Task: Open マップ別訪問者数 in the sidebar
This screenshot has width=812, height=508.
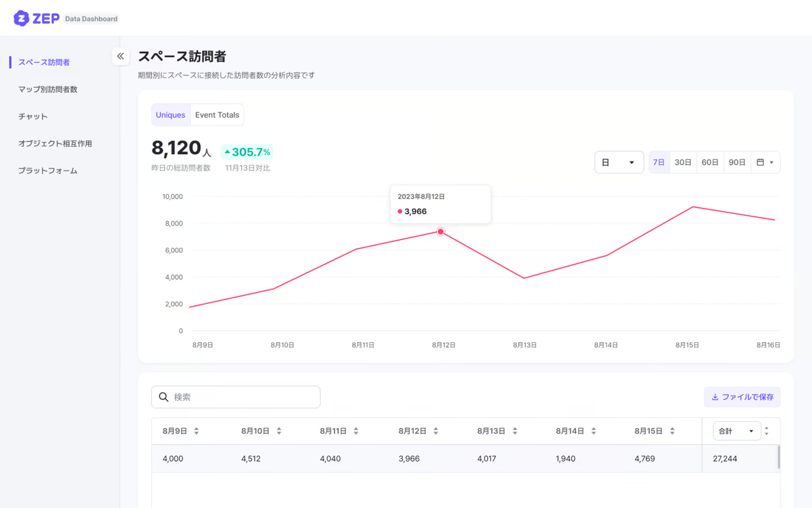Action: pos(48,89)
